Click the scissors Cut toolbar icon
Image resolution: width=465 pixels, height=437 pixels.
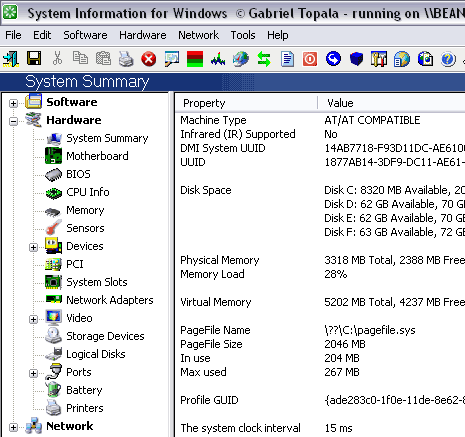57,59
